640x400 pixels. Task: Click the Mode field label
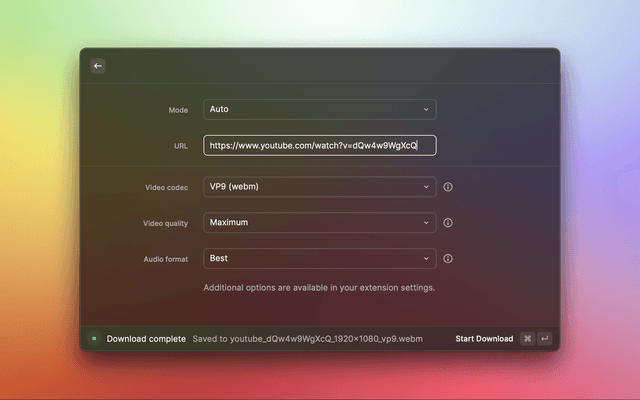pos(178,109)
